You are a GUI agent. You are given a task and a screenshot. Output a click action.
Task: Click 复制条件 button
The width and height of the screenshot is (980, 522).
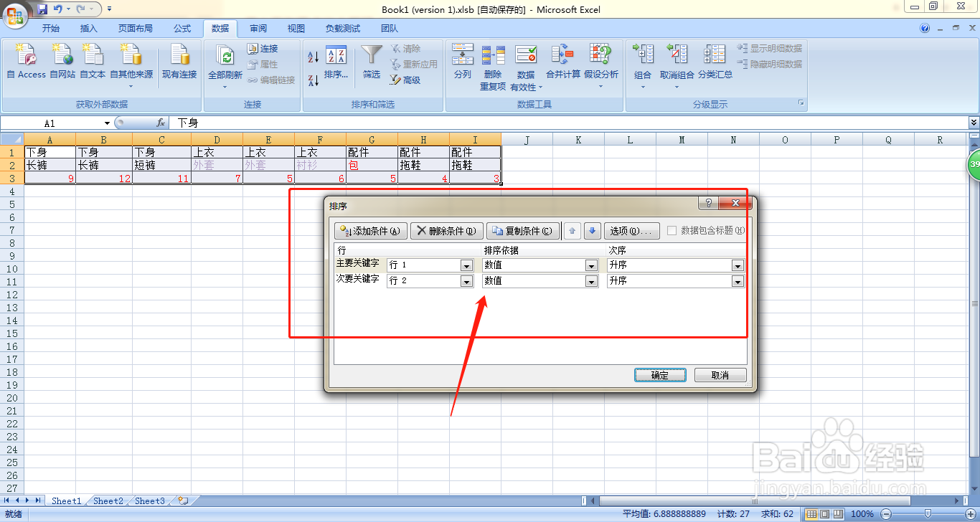point(523,231)
